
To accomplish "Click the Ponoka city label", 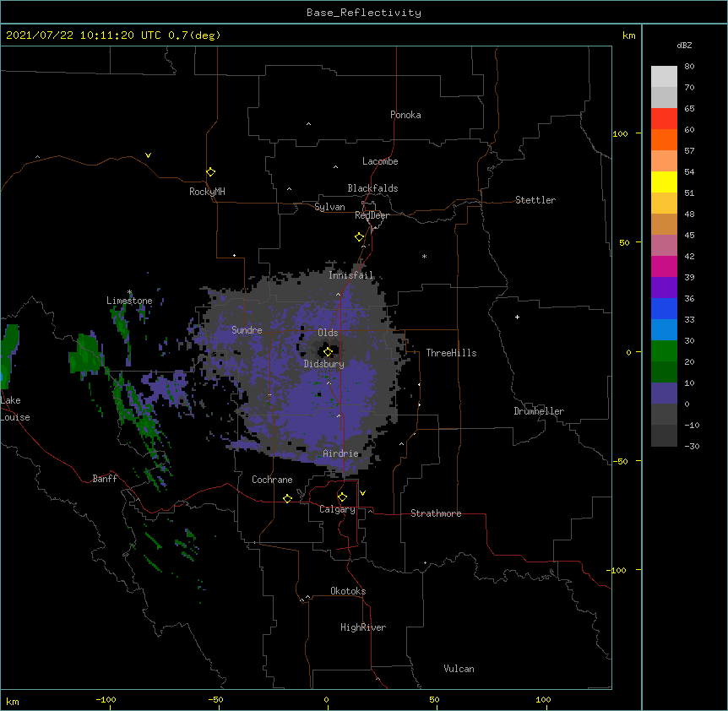I will [x=405, y=115].
